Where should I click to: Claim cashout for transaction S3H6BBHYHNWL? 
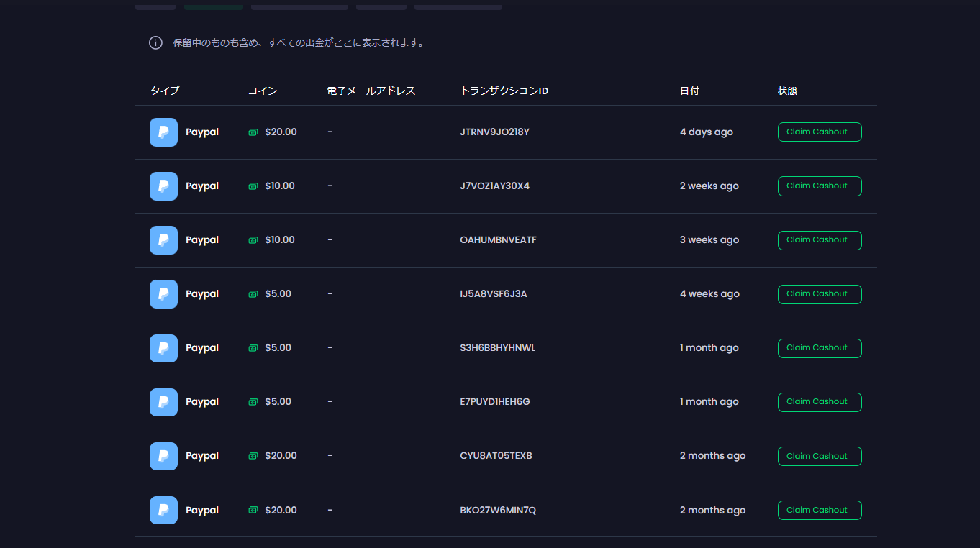click(x=820, y=348)
